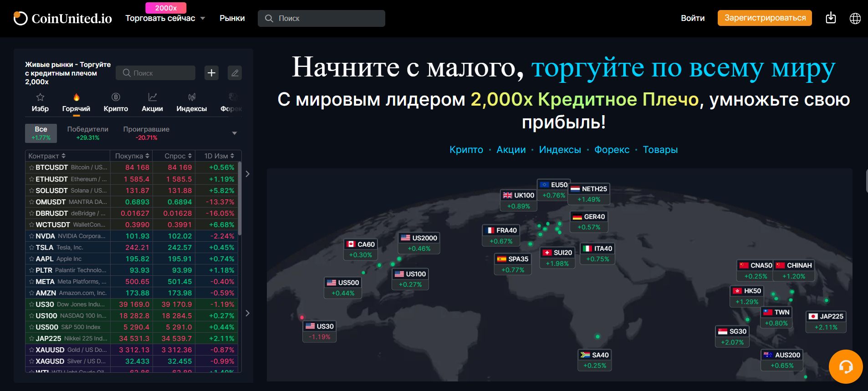Viewport: 868px width, 391px height.
Task: Select the GER40 map marker
Action: (589, 222)
